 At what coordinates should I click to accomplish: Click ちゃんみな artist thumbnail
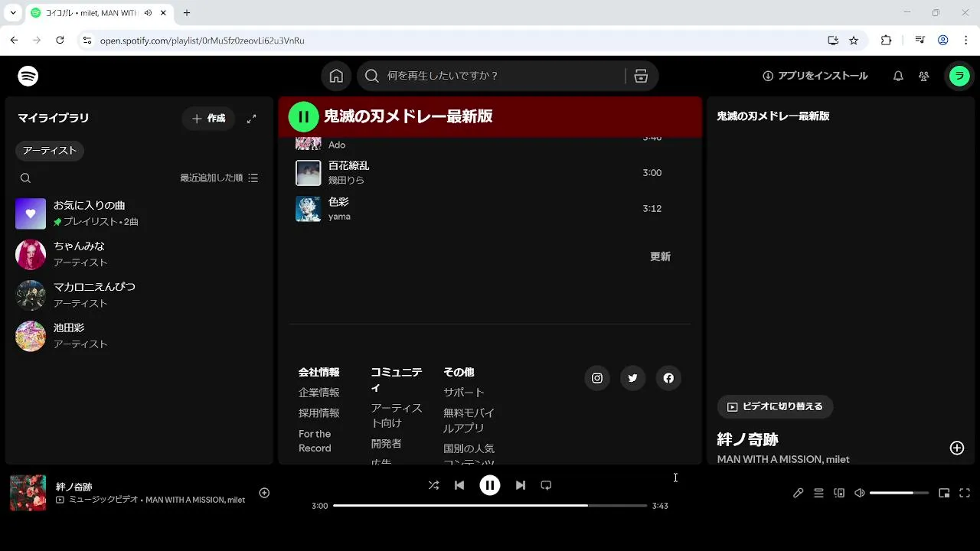point(31,255)
